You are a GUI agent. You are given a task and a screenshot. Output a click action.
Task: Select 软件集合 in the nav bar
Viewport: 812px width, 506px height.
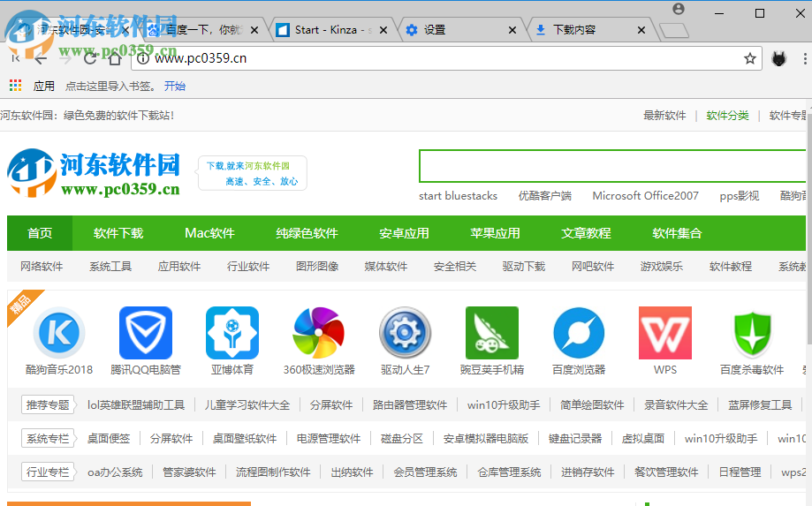pyautogui.click(x=678, y=233)
